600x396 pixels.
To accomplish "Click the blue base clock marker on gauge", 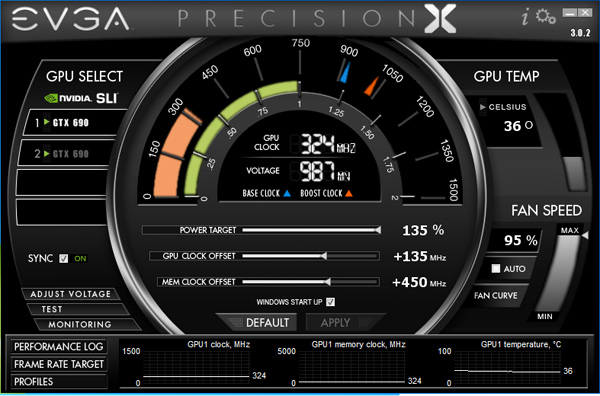I will coord(344,73).
